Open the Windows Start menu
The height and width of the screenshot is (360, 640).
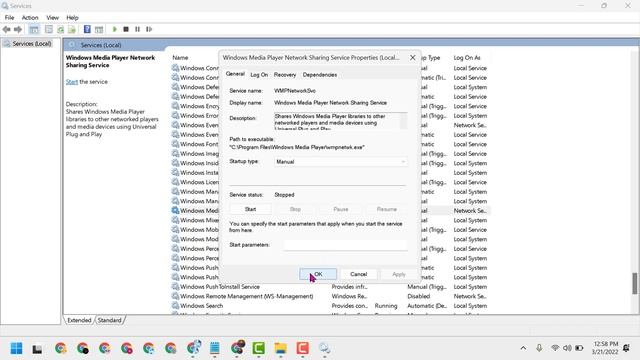click(x=16, y=349)
